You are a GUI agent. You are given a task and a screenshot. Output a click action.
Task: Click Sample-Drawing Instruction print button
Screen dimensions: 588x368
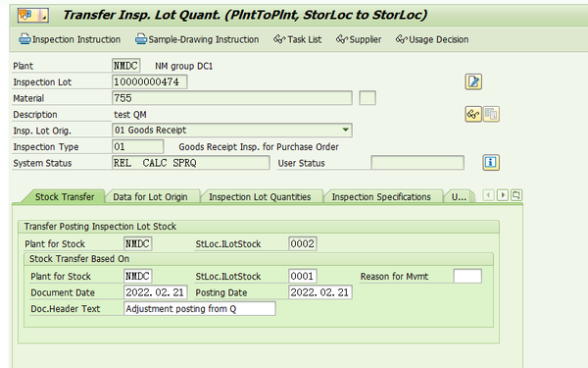(x=197, y=39)
